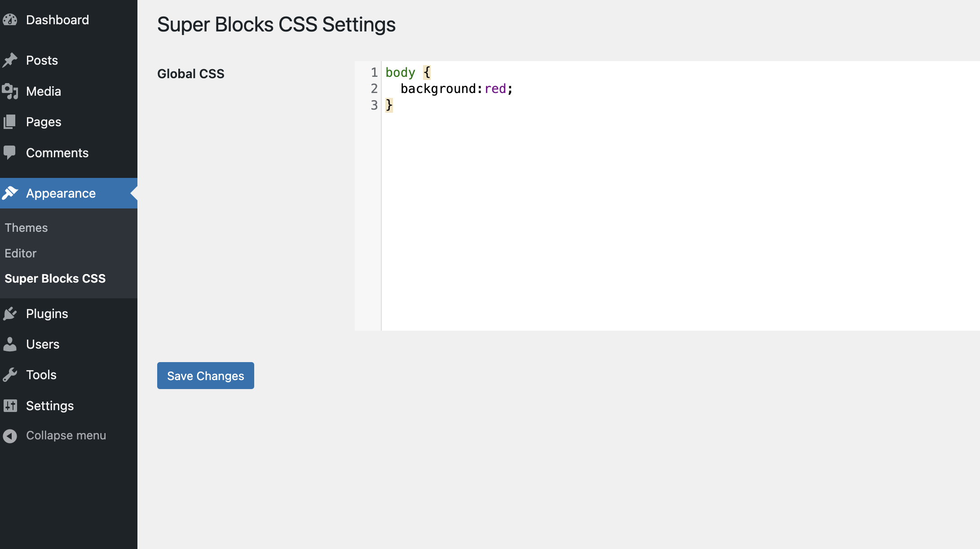
Task: Place cursor after 'red' in CSS editor
Action: (x=507, y=89)
